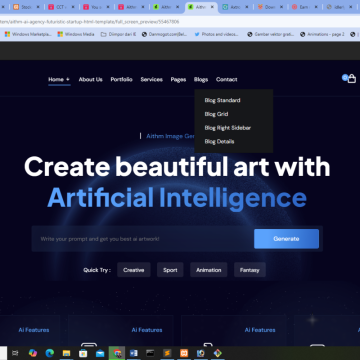Click the 'Artificial Intelligence' heading text
Image resolution: width=360 pixels, height=360 pixels.
pos(177,198)
